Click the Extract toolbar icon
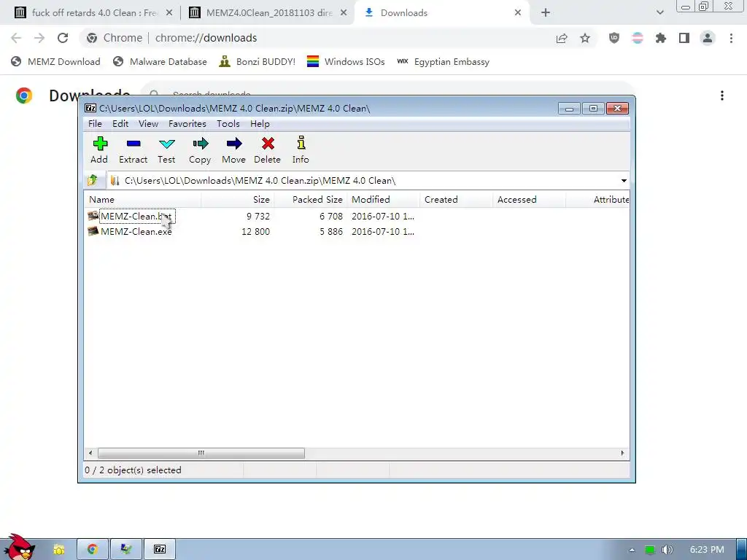Viewport: 747px width, 560px height. pyautogui.click(x=133, y=149)
